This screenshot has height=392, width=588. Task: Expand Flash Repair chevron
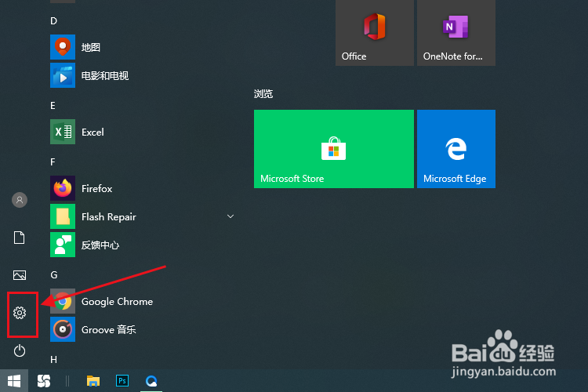(x=230, y=216)
